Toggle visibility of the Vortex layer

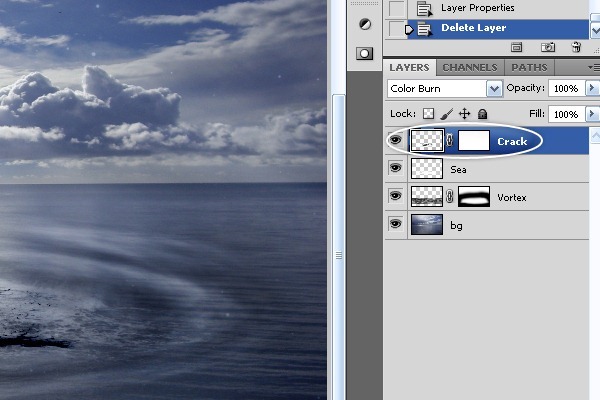[396, 197]
